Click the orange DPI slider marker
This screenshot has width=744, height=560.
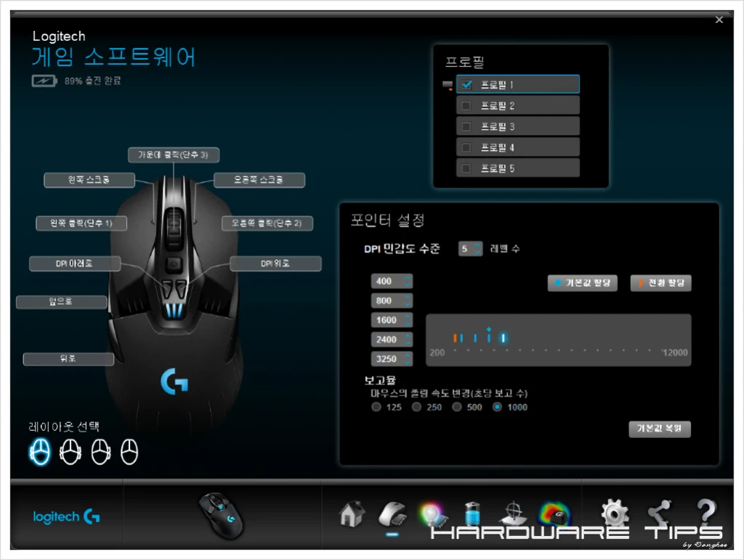point(455,338)
